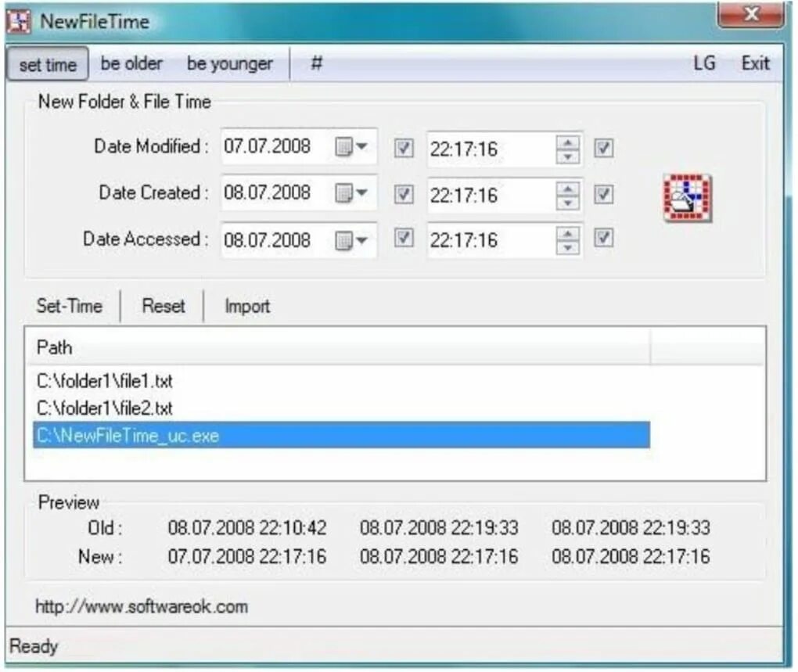Click the Import button
This screenshot has width=798, height=672.
point(247,306)
